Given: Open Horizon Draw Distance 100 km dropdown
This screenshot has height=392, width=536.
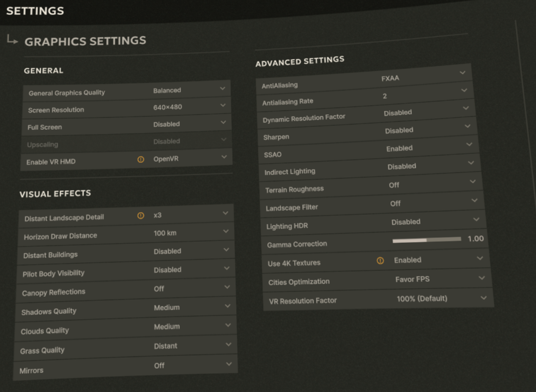Looking at the screenshot, I should point(126,233).
